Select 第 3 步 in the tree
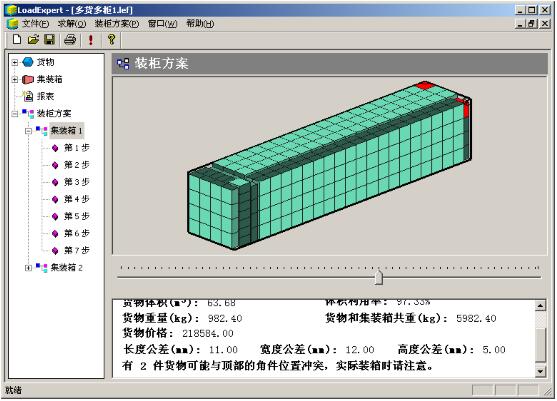 [x=76, y=182]
